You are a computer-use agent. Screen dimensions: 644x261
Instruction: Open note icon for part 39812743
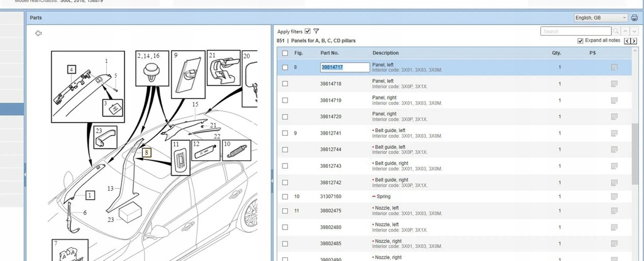(x=614, y=166)
